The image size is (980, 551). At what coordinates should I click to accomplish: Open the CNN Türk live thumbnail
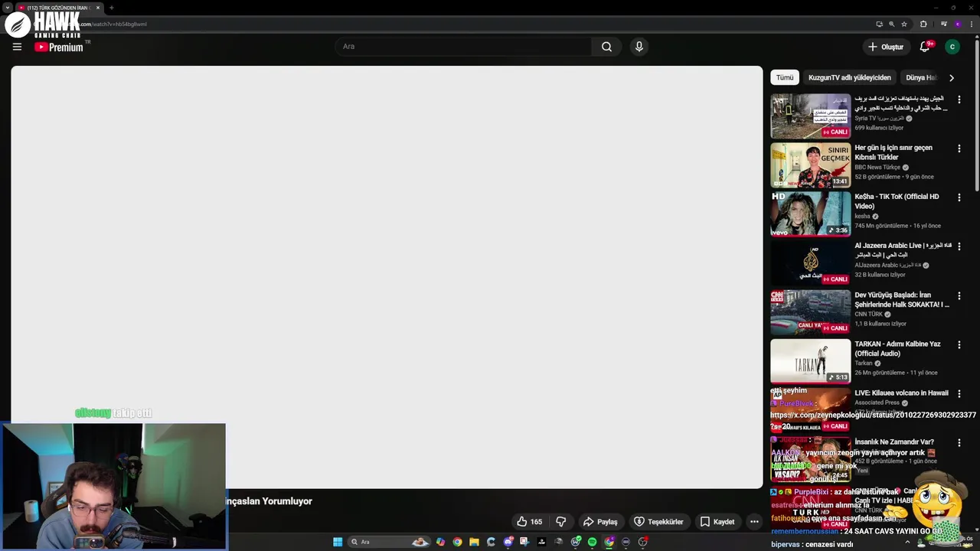pos(810,311)
